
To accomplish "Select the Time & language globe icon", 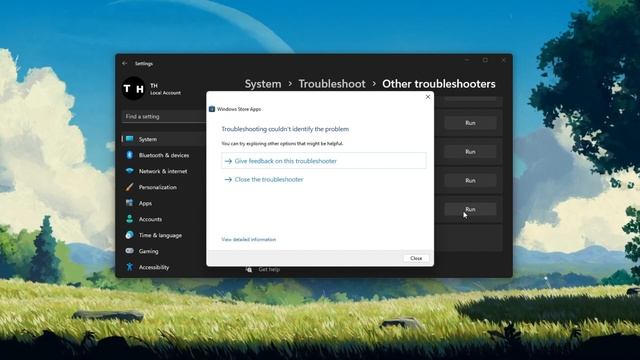I will click(x=129, y=235).
